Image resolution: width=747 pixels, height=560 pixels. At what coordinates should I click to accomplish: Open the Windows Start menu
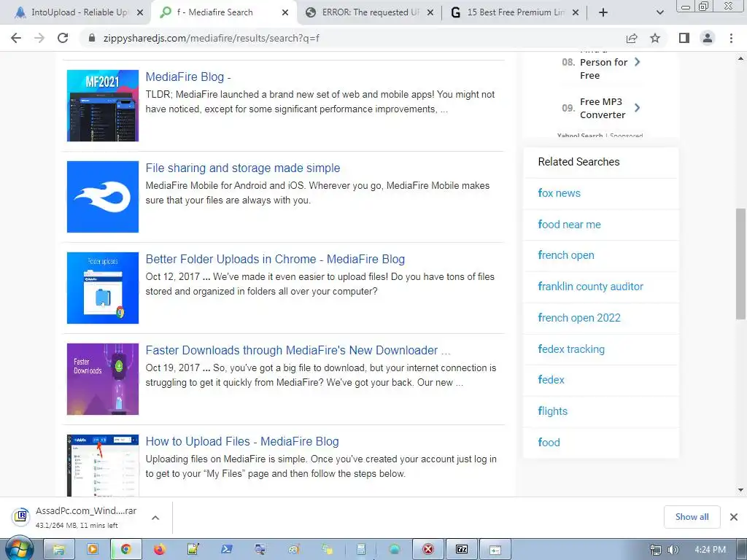[x=19, y=550]
